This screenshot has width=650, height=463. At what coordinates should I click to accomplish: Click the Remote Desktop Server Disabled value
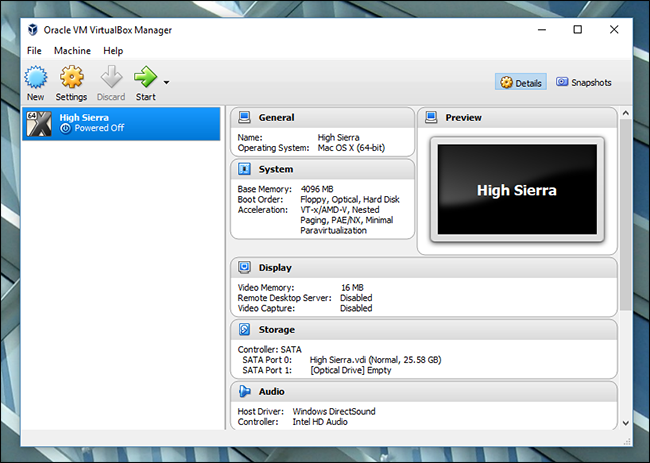[356, 298]
